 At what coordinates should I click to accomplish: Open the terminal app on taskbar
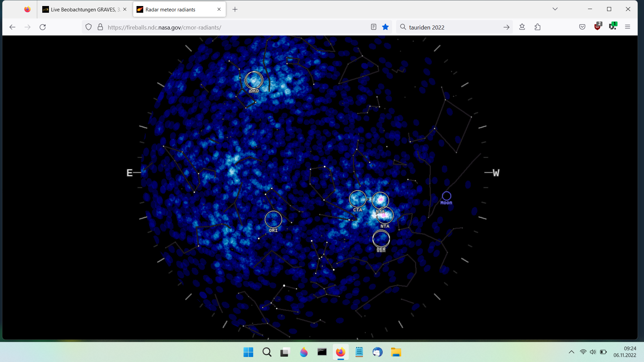click(x=322, y=352)
